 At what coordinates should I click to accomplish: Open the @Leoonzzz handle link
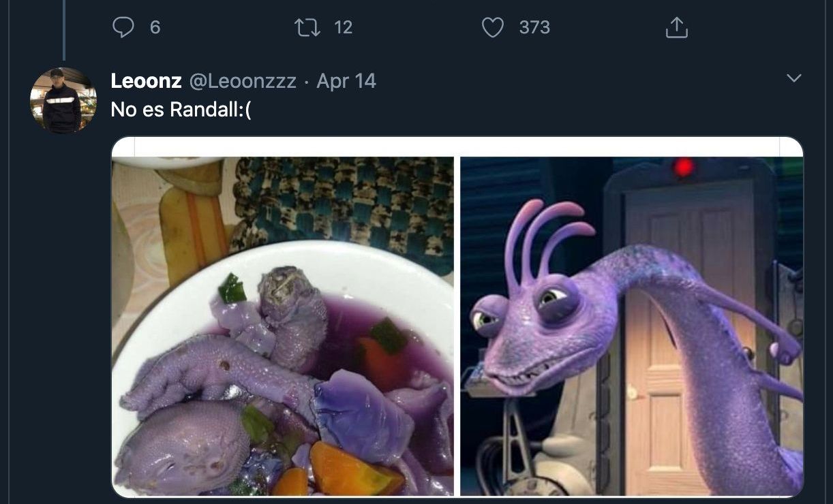(x=242, y=81)
